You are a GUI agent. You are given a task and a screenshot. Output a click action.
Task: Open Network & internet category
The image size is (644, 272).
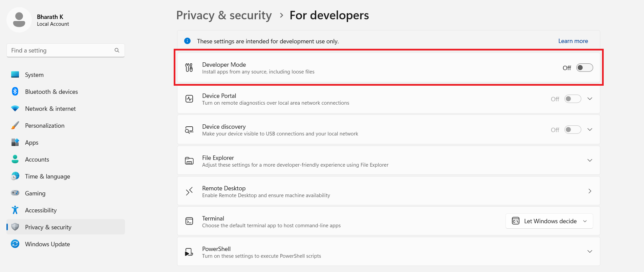click(66, 108)
